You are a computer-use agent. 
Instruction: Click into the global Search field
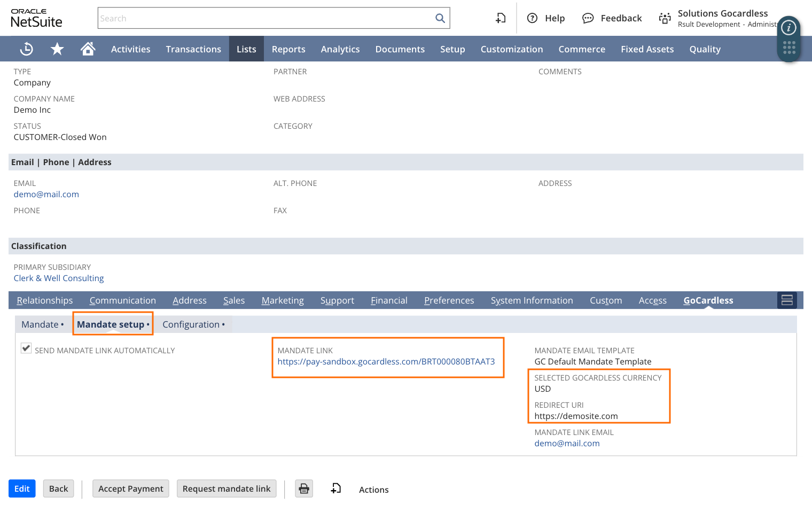[266, 18]
